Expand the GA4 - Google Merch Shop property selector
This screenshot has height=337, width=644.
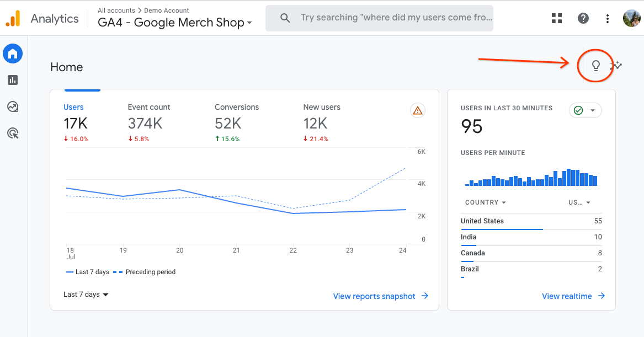(x=175, y=23)
